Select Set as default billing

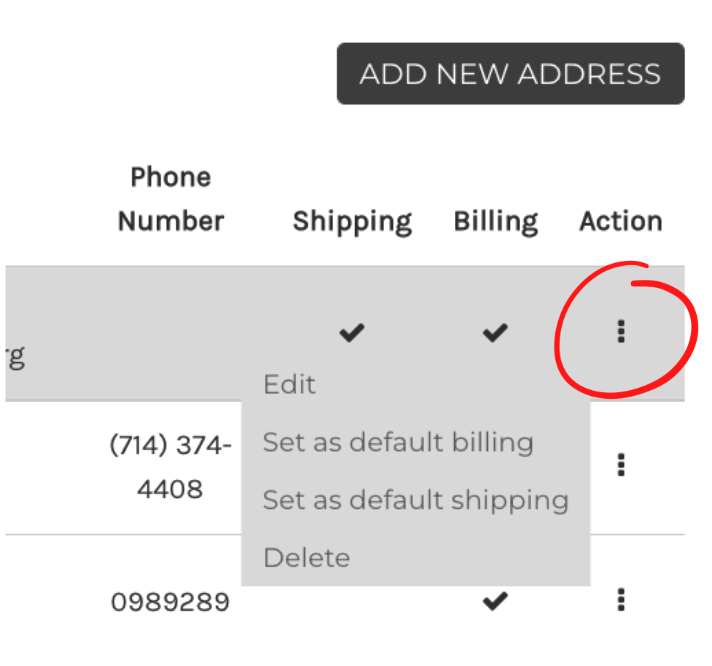click(x=398, y=443)
